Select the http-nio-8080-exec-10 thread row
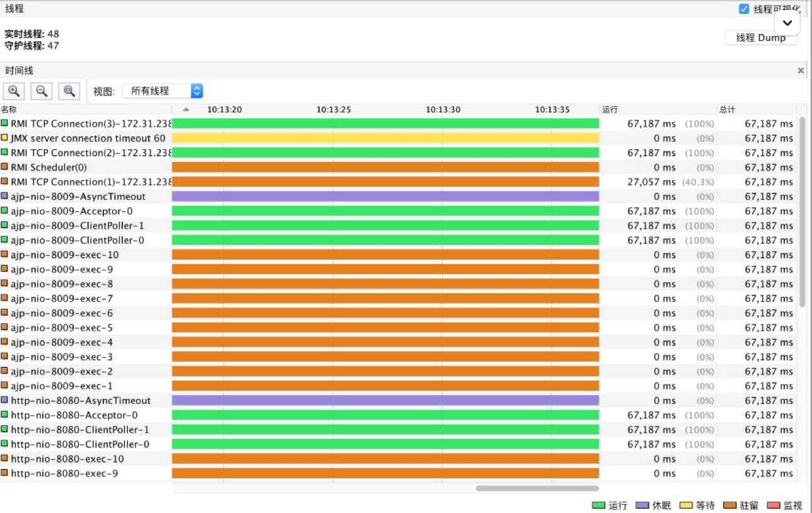 click(x=67, y=459)
